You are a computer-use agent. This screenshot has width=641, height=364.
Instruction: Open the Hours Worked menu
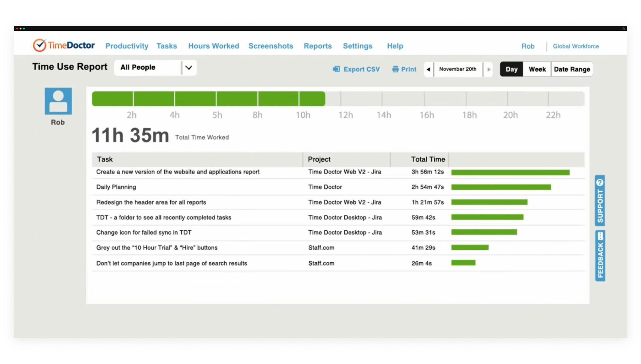(x=214, y=46)
